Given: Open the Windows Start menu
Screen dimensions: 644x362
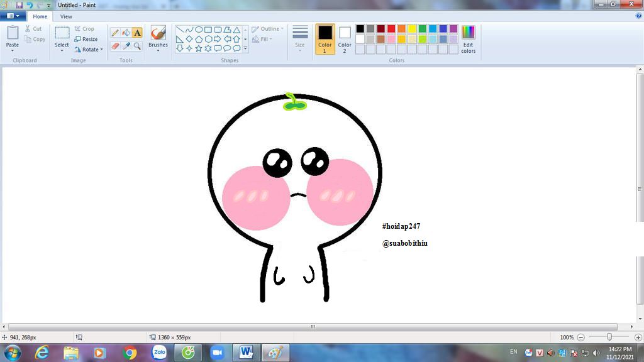Looking at the screenshot, I should (x=13, y=353).
